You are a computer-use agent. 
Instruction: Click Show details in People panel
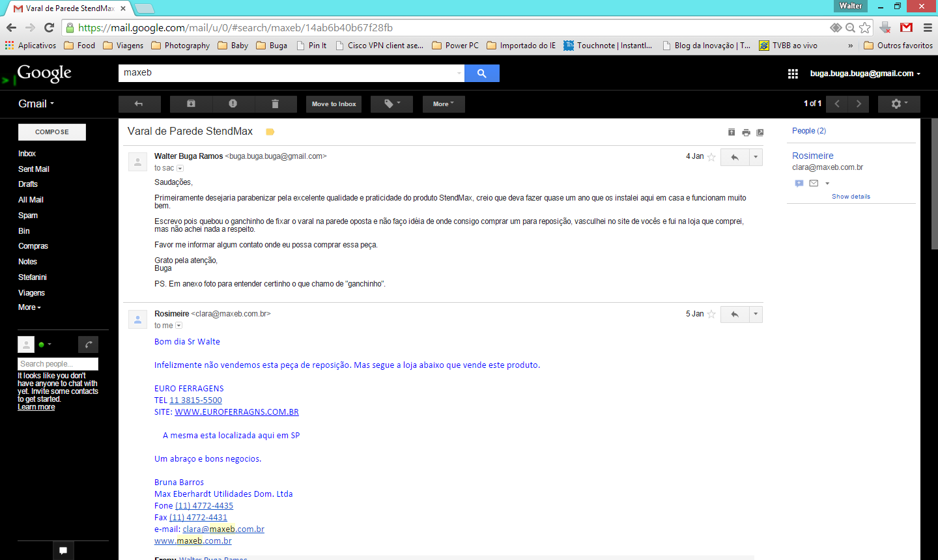851,197
